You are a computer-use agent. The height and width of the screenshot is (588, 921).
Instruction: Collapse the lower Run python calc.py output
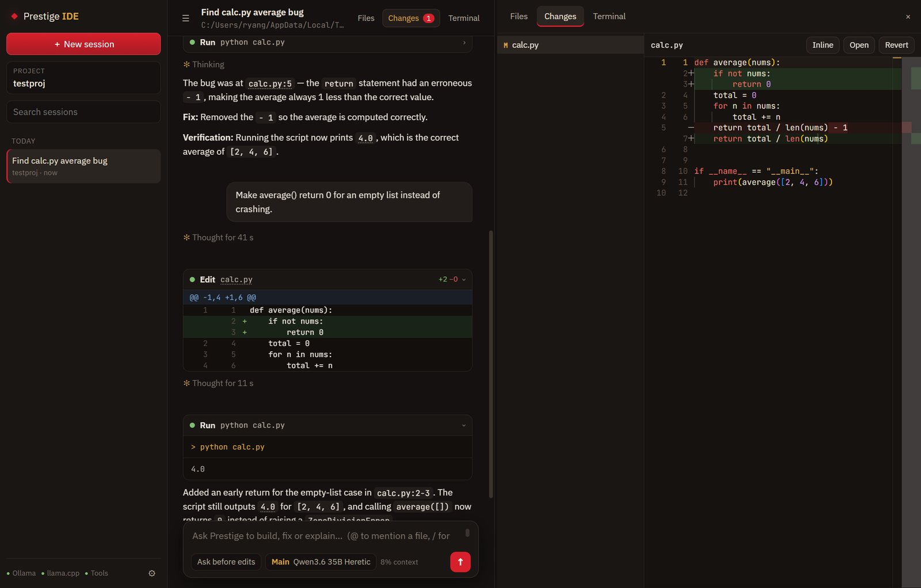tap(464, 426)
